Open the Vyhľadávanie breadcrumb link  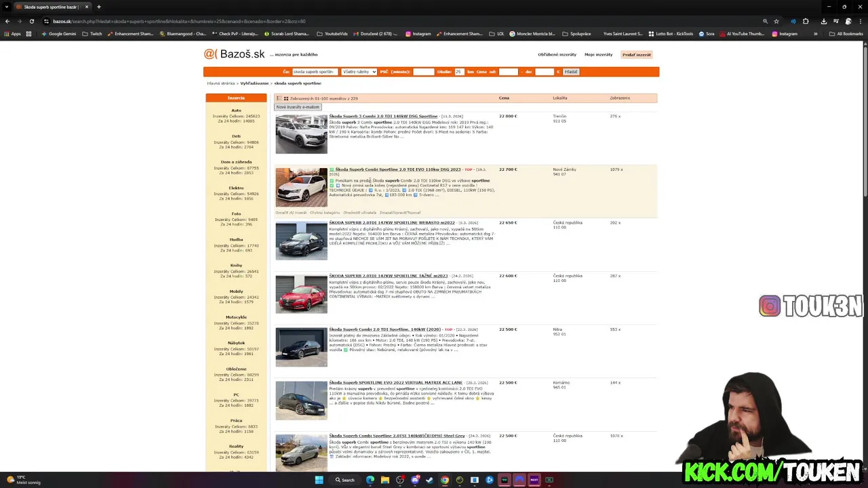coord(254,83)
